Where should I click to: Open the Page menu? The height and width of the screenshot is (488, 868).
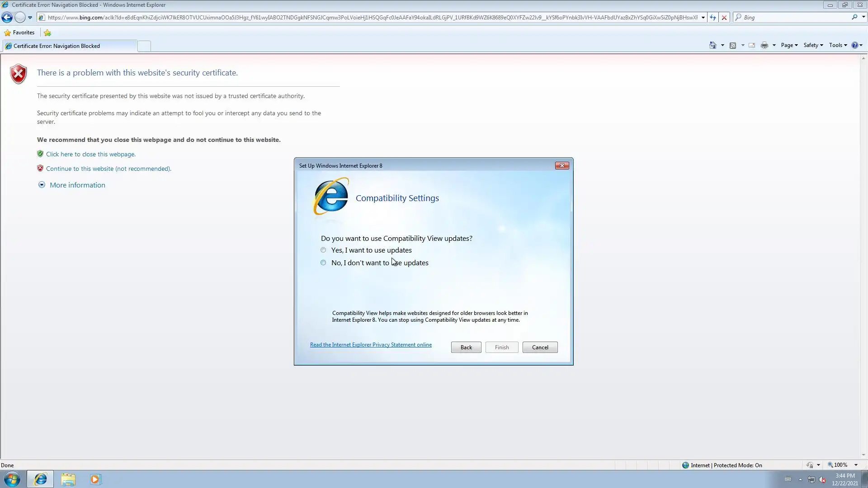click(789, 45)
